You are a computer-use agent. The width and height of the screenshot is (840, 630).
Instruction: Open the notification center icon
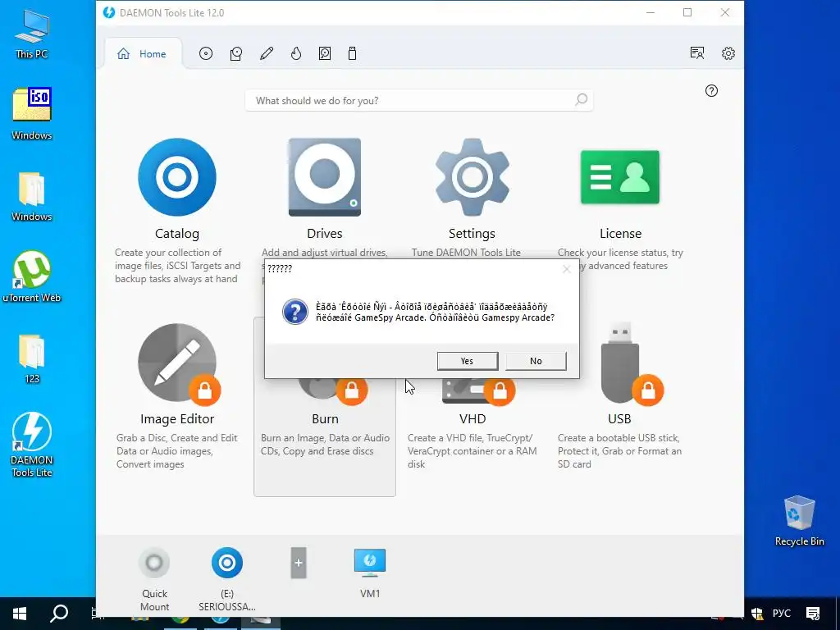coord(813,614)
